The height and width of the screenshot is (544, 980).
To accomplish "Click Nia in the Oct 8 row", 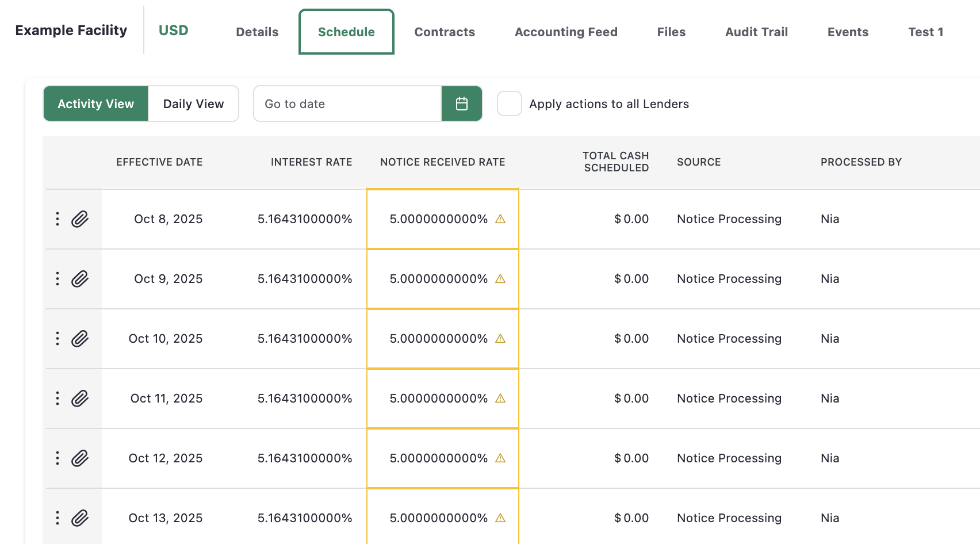I will (x=830, y=219).
